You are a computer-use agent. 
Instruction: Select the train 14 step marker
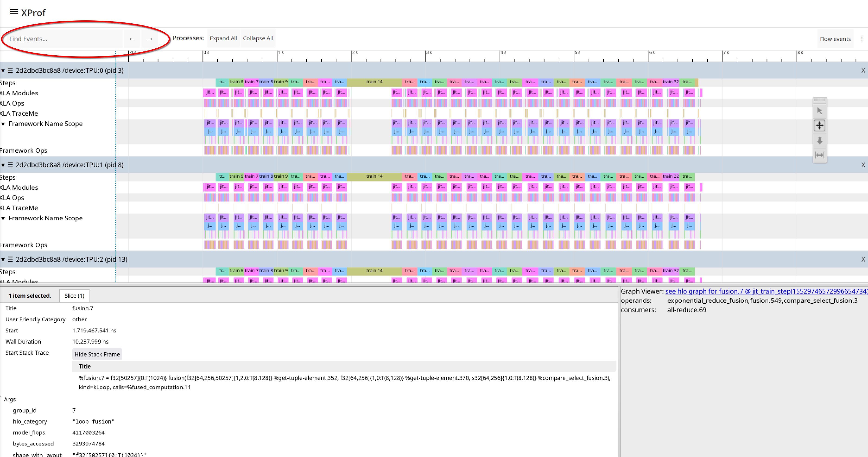pyautogui.click(x=374, y=82)
